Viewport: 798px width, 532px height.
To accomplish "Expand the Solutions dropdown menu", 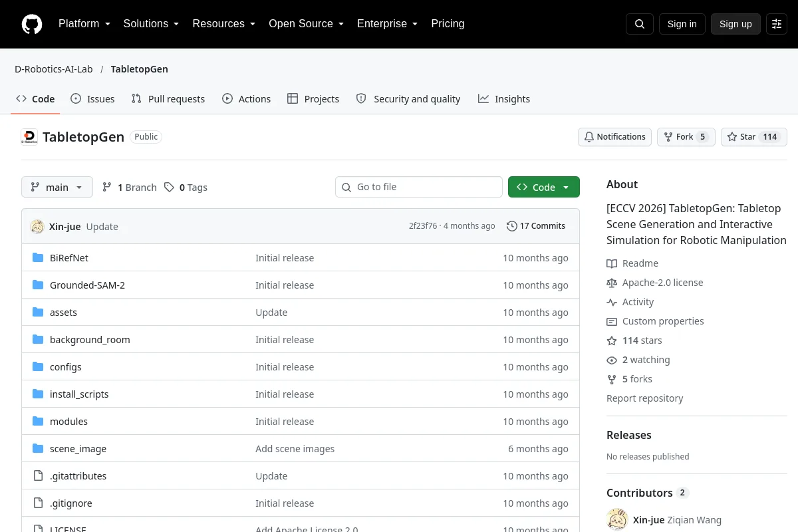I will pyautogui.click(x=151, y=24).
